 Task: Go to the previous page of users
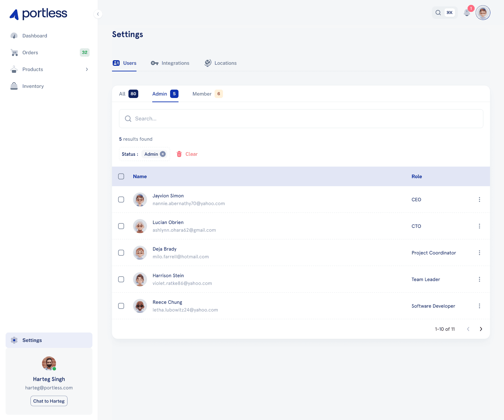click(x=468, y=329)
